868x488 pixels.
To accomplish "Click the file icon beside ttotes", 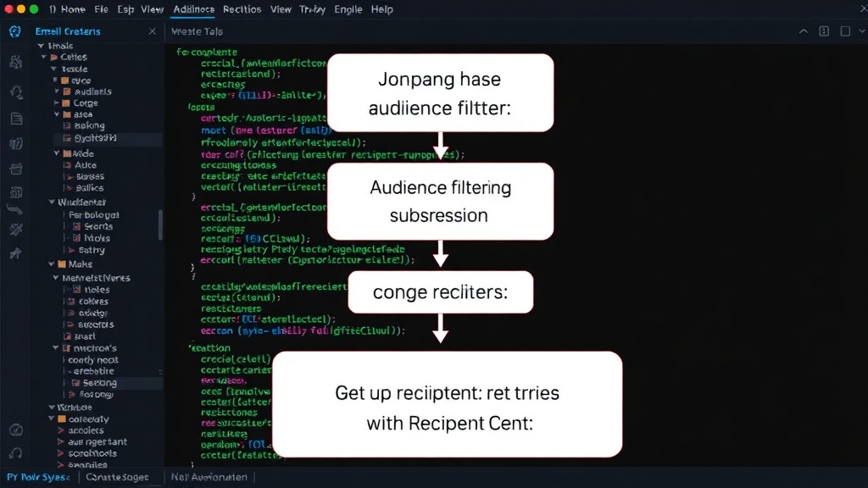I will 77,290.
